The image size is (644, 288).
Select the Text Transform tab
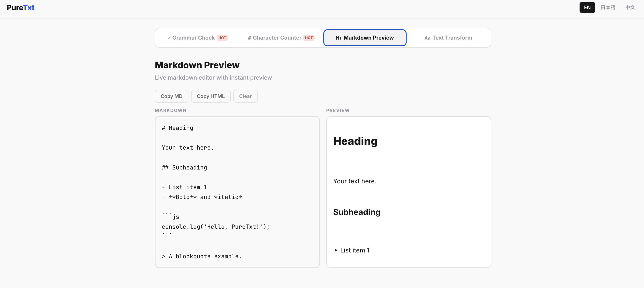coord(448,38)
